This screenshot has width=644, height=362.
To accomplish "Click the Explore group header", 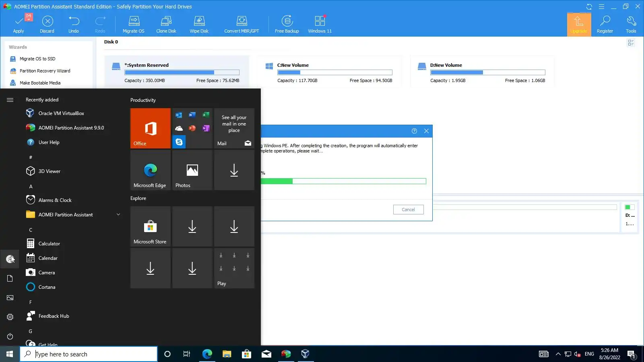I will (x=138, y=198).
